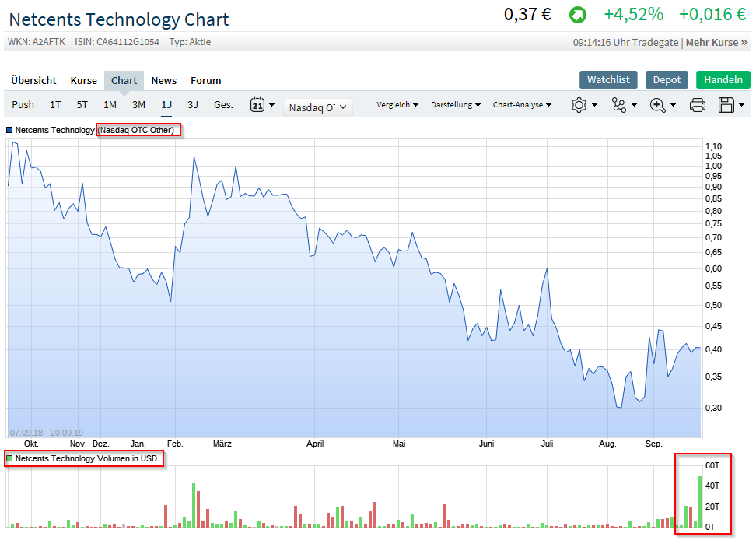Click the July price peak on the chart
Screen dimensions: 756x540
tap(548, 268)
